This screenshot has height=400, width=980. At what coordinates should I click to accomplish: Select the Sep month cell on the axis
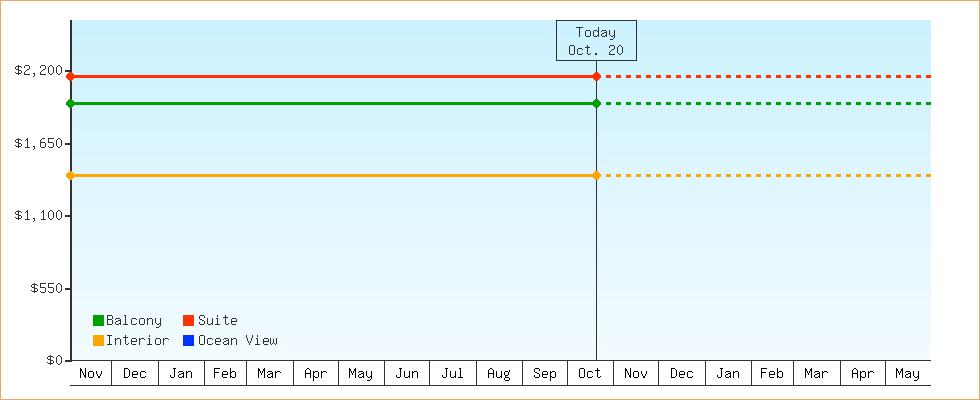[545, 374]
